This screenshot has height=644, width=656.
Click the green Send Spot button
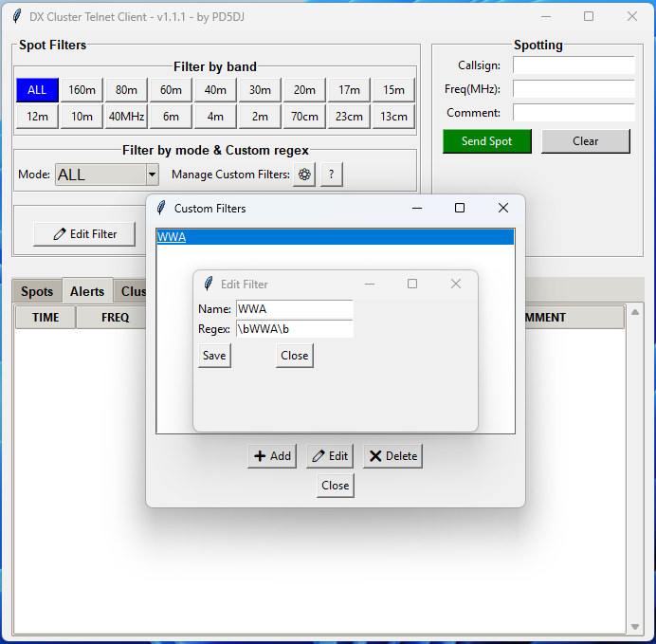coord(486,141)
